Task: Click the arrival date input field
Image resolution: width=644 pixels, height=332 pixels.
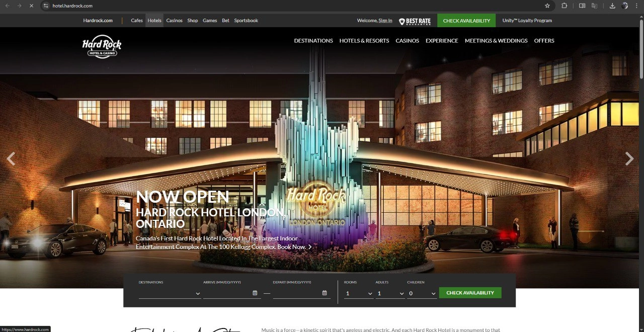Action: (226, 293)
